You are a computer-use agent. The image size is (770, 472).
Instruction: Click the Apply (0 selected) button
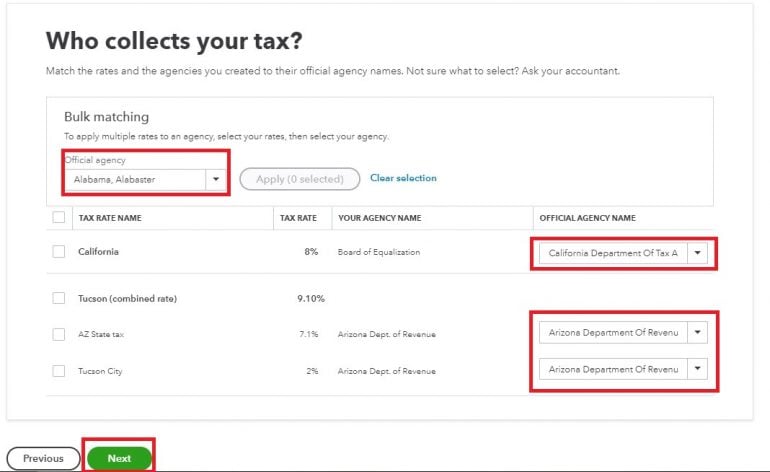(299, 179)
